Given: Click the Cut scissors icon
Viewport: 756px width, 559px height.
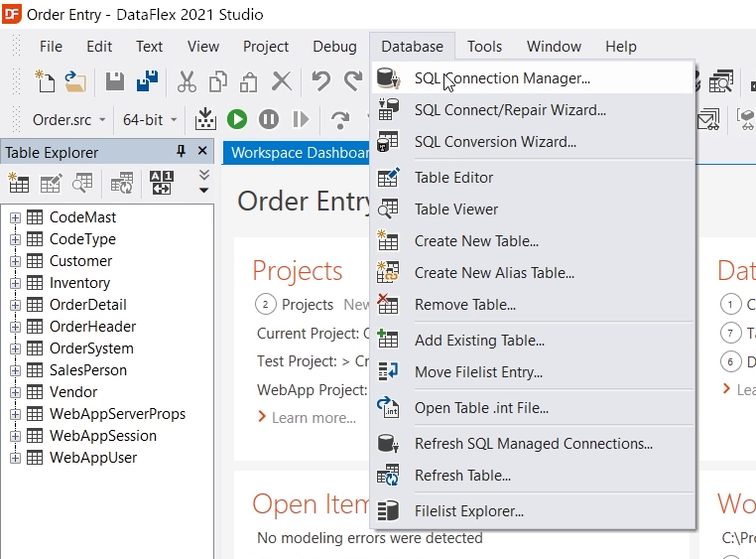Looking at the screenshot, I should coord(187,81).
